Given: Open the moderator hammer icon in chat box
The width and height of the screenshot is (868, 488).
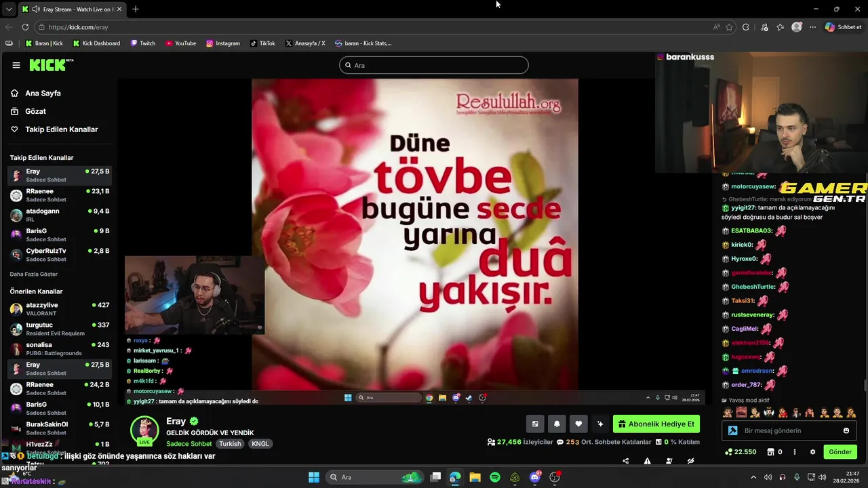Looking at the screenshot, I should pyautogui.click(x=732, y=430).
